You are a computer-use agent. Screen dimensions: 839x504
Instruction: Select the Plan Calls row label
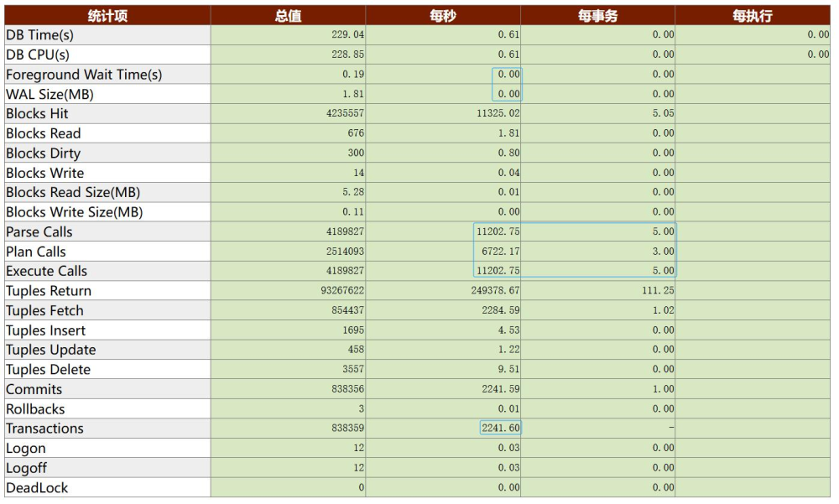pyautogui.click(x=36, y=252)
